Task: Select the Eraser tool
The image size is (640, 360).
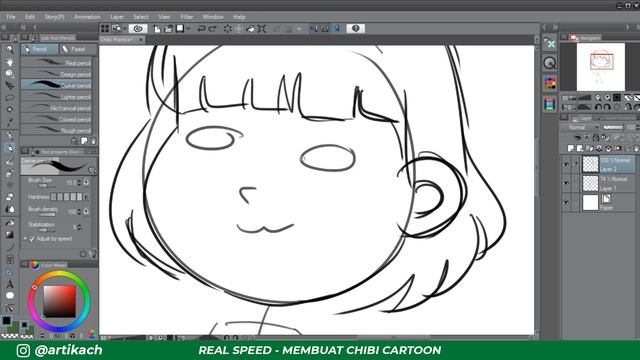Action: (x=10, y=197)
